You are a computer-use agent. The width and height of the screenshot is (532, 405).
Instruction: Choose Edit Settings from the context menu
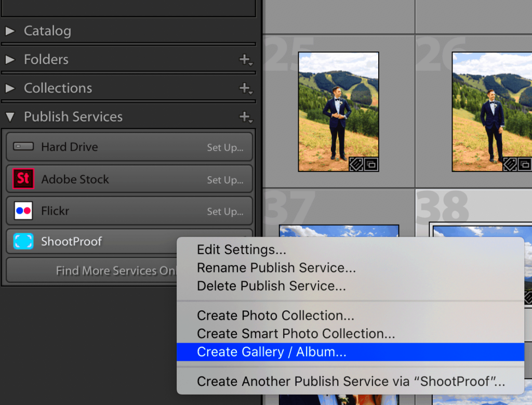pyautogui.click(x=241, y=249)
